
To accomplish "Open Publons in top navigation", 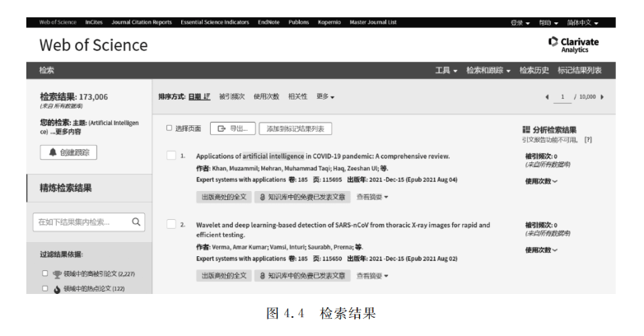I will coord(299,22).
